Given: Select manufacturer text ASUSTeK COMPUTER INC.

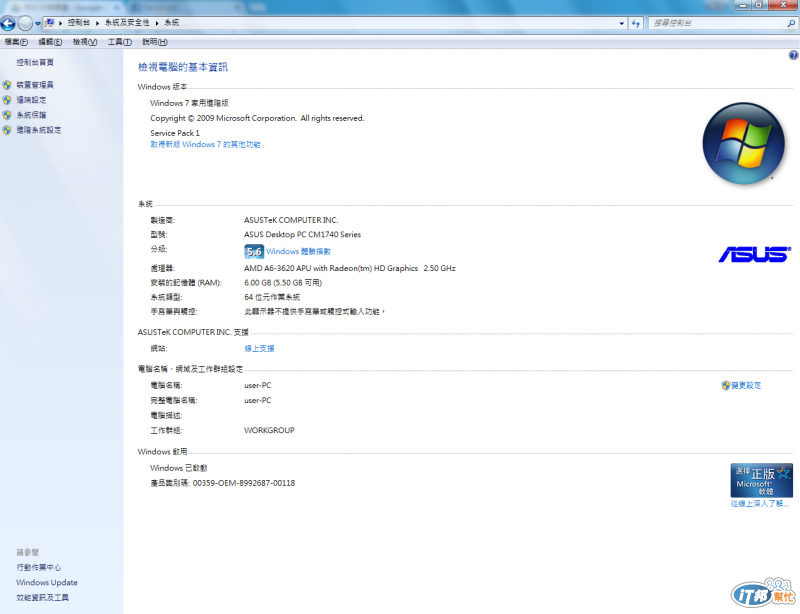Looking at the screenshot, I should pyautogui.click(x=291, y=220).
